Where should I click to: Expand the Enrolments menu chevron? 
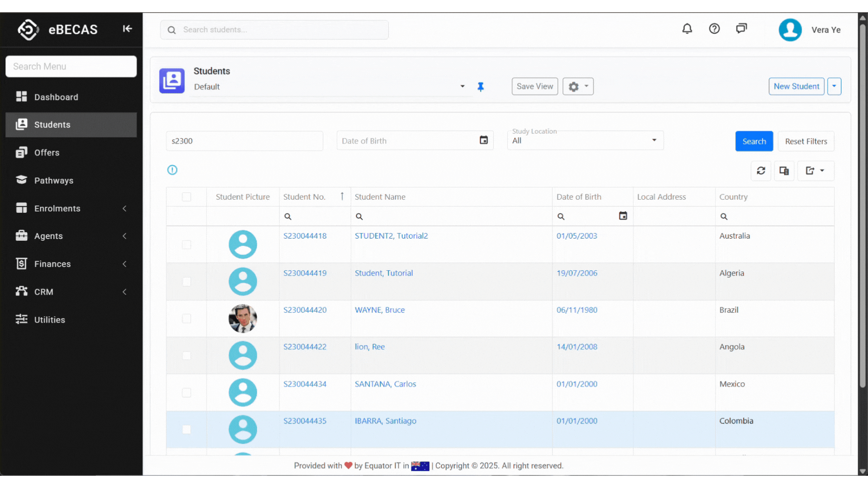124,208
